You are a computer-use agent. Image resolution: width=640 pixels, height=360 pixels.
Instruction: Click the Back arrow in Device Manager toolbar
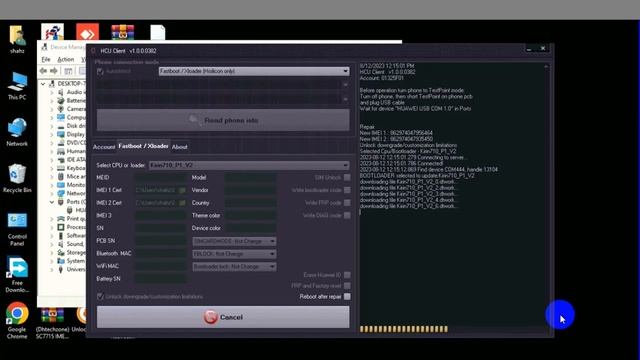[x=43, y=71]
